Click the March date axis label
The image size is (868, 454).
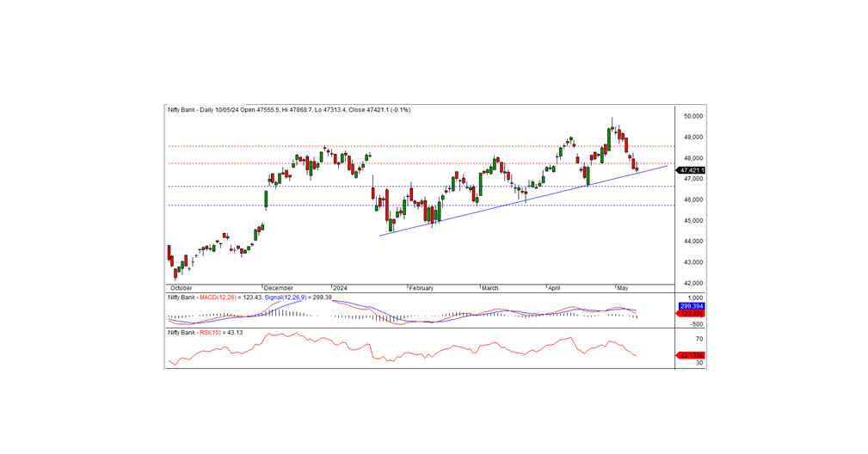489,288
